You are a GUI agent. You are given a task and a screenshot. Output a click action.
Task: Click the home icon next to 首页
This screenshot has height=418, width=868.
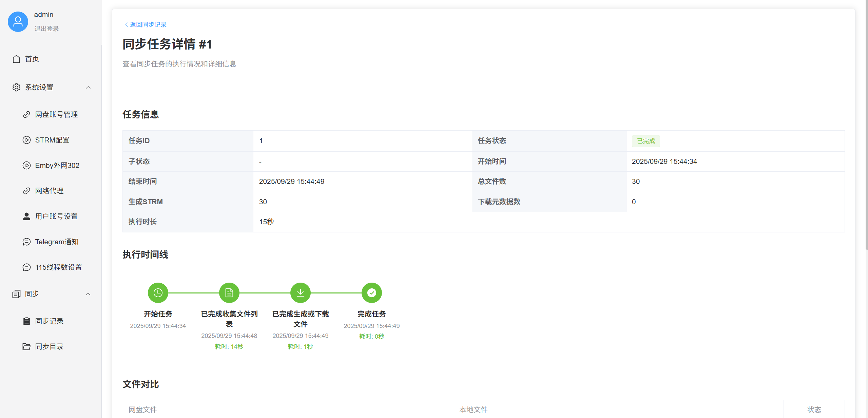tap(16, 59)
